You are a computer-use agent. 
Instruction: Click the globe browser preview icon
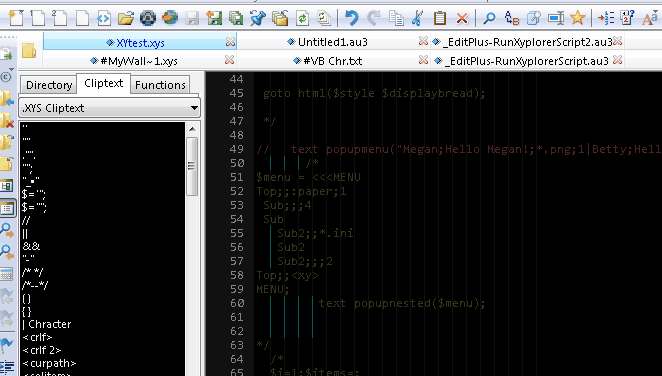tap(170, 18)
